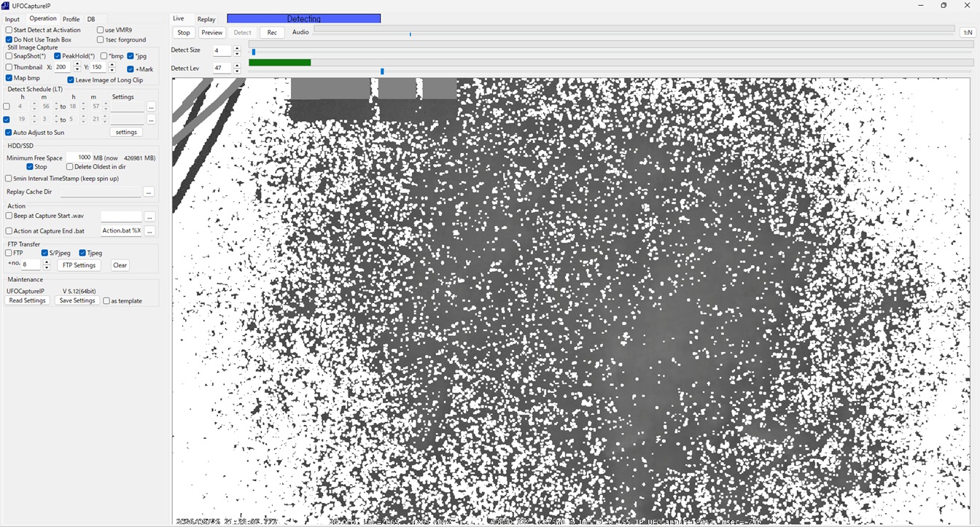Focus the Detect Size value field
980x527 pixels.
pyautogui.click(x=222, y=51)
